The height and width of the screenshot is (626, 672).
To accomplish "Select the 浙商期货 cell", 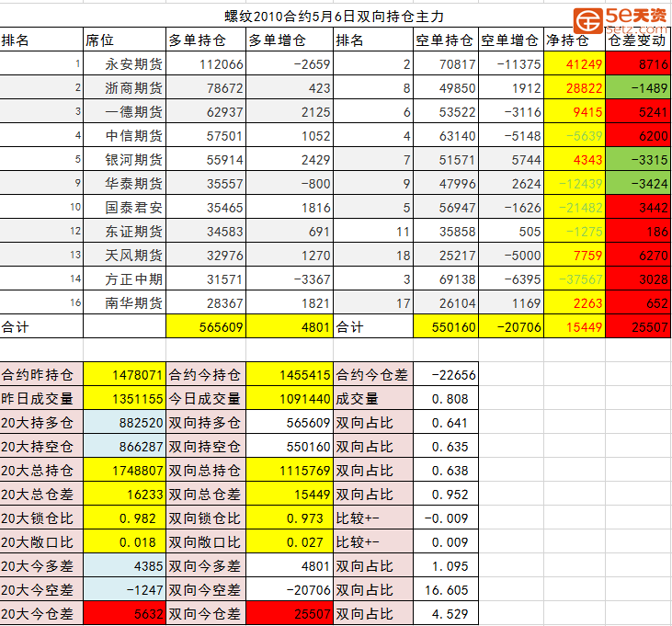I will [x=124, y=88].
